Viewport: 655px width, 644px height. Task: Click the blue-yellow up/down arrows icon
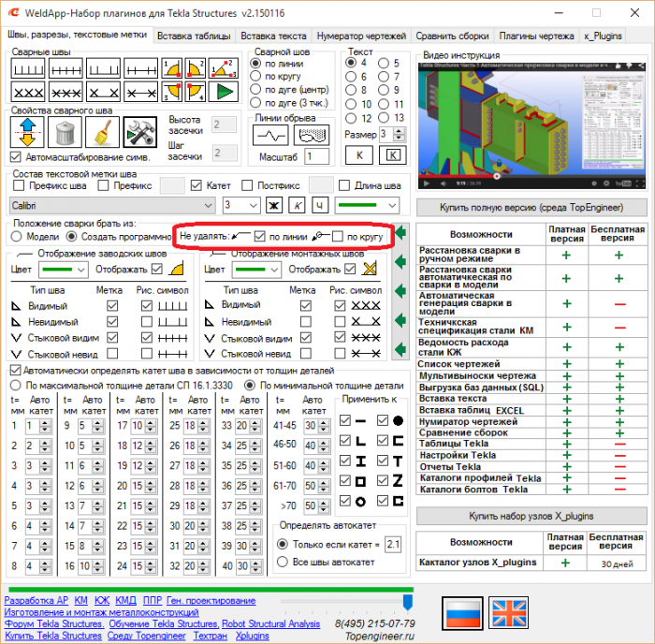tap(27, 132)
